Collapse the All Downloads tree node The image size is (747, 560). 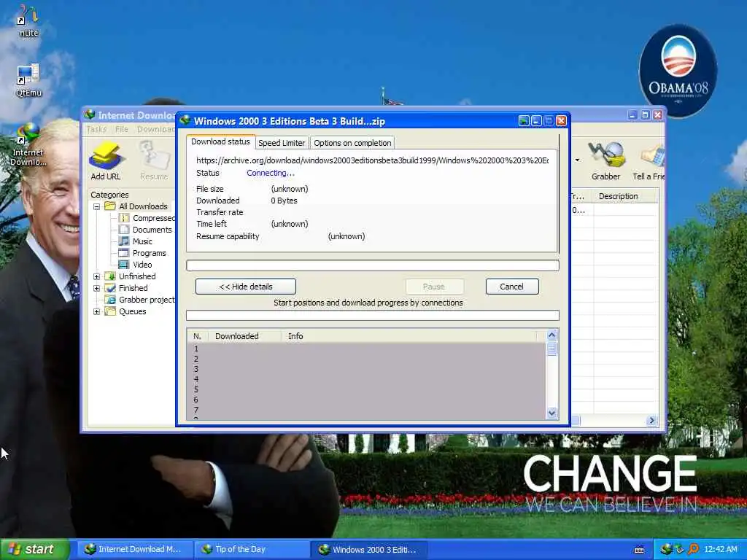click(97, 206)
